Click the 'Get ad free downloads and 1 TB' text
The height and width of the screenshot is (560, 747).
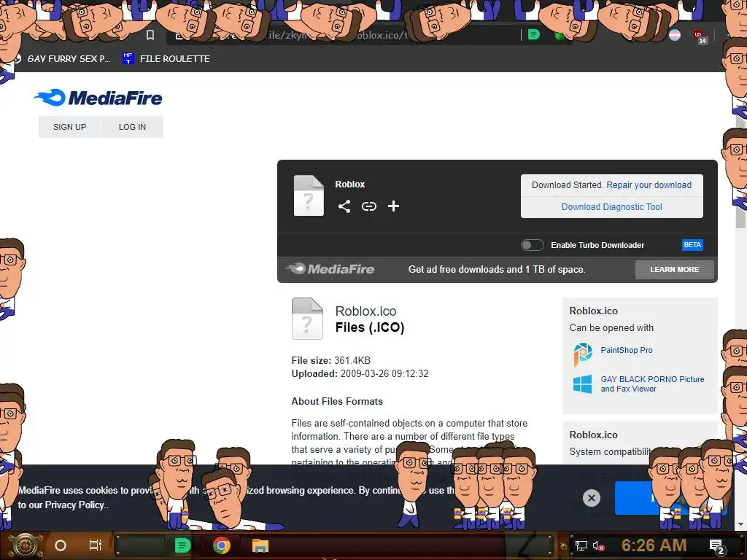pos(497,270)
